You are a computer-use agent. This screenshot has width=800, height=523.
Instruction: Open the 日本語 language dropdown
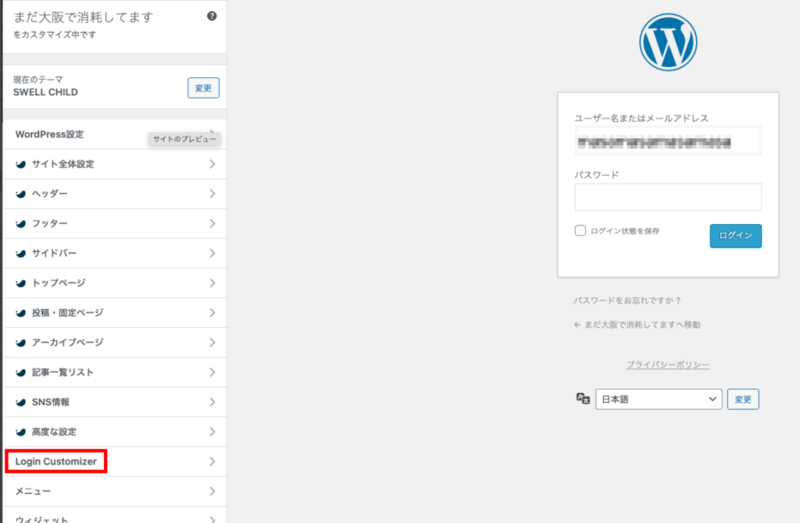tap(658, 399)
